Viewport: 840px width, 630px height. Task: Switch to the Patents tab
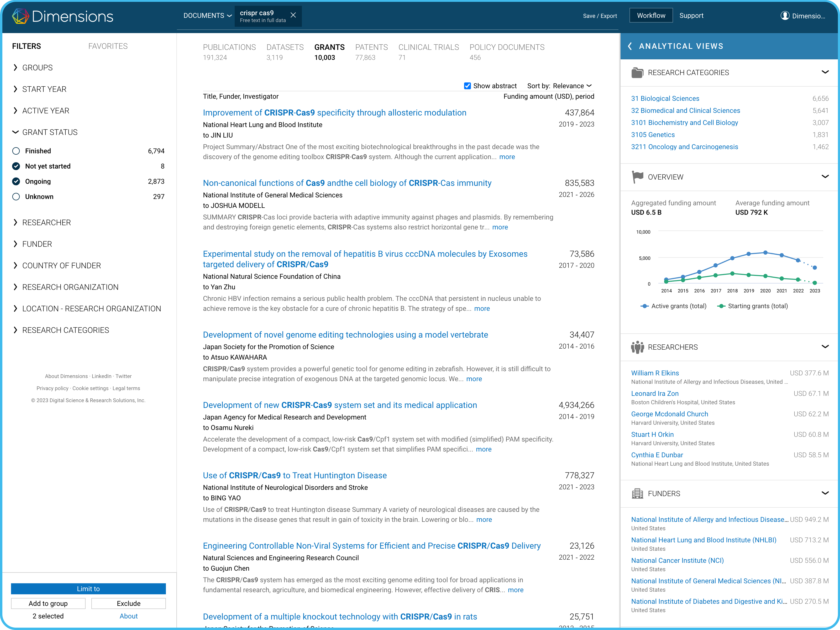[x=371, y=48]
